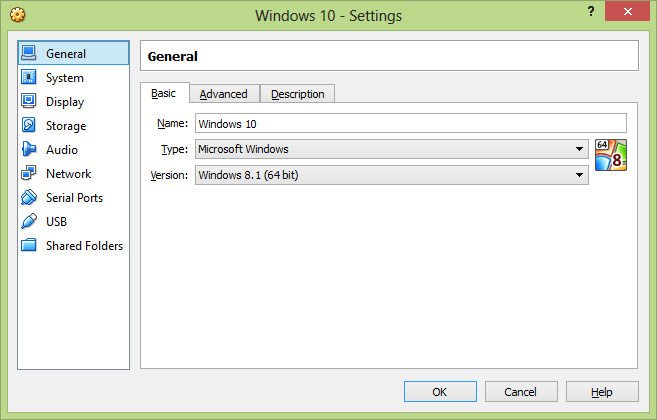Confirm settings with the OK button
This screenshot has width=657, height=420.
coord(440,391)
